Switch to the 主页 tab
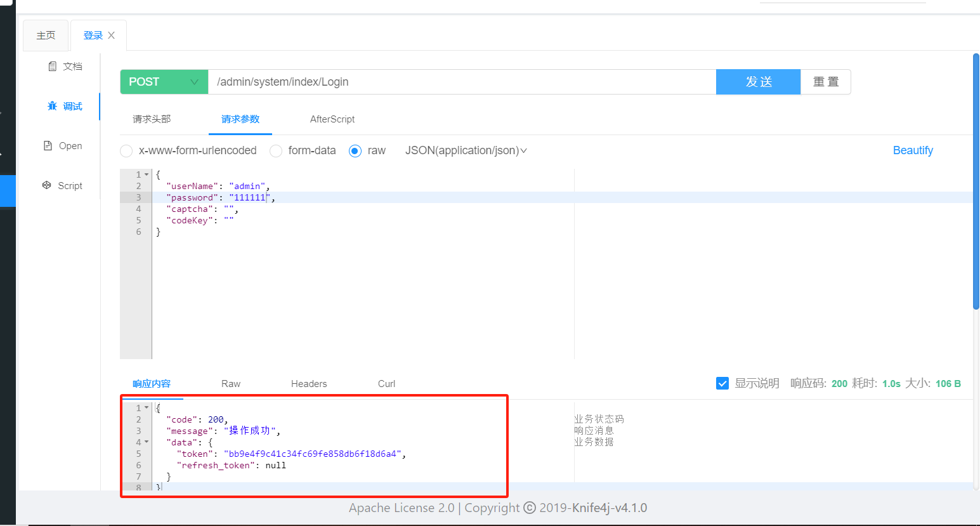The image size is (980, 526). point(46,36)
